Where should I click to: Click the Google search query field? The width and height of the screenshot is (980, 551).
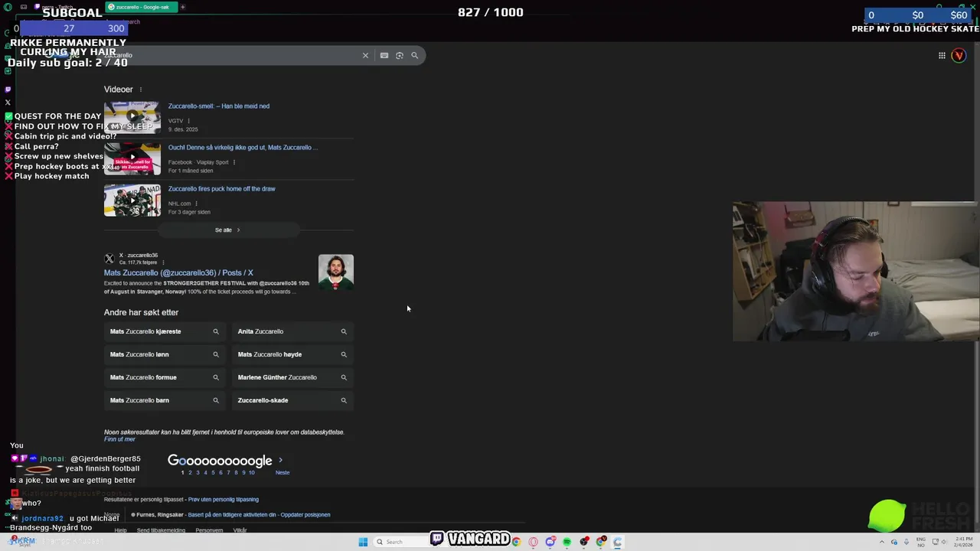[230, 55]
